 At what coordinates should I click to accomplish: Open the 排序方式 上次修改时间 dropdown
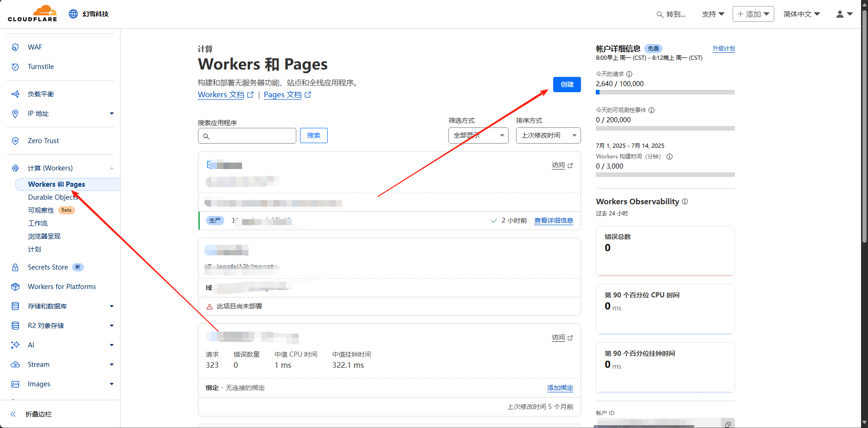[549, 135]
